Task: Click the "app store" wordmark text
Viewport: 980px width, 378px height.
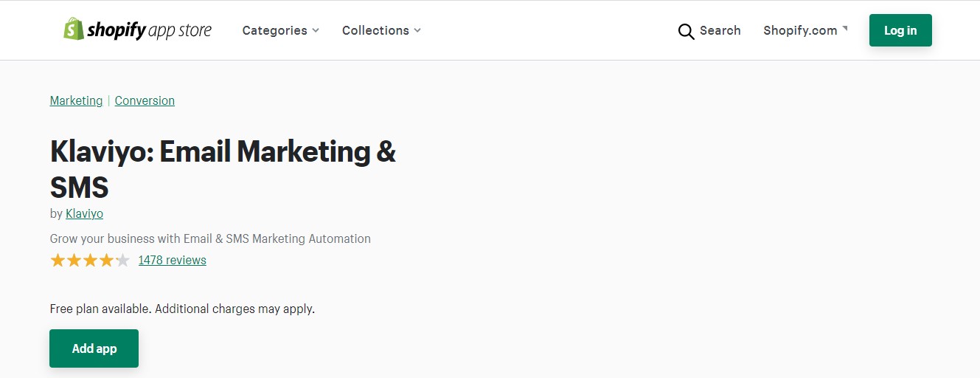Action: (180, 30)
